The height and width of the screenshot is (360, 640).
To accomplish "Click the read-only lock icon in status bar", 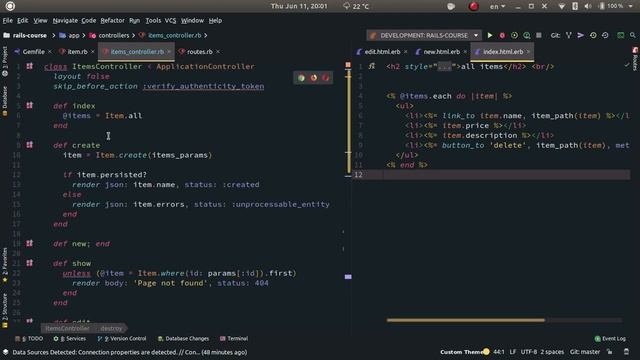I will click(x=609, y=352).
